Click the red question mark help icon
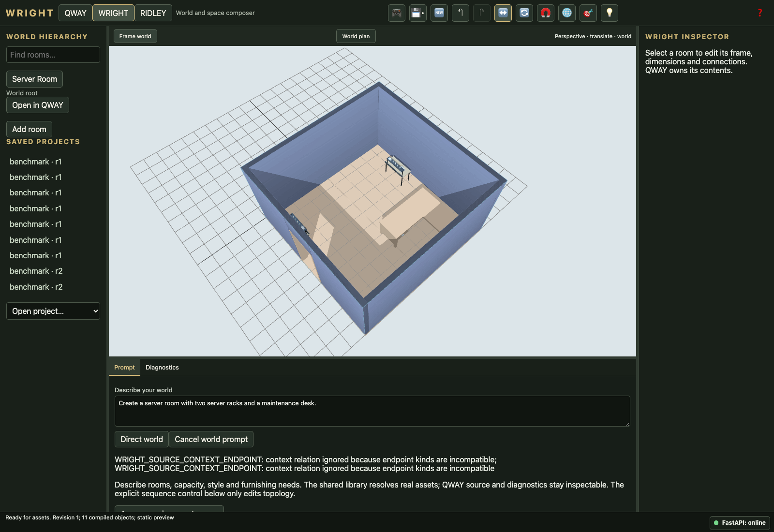This screenshot has height=532, width=774. [x=760, y=13]
